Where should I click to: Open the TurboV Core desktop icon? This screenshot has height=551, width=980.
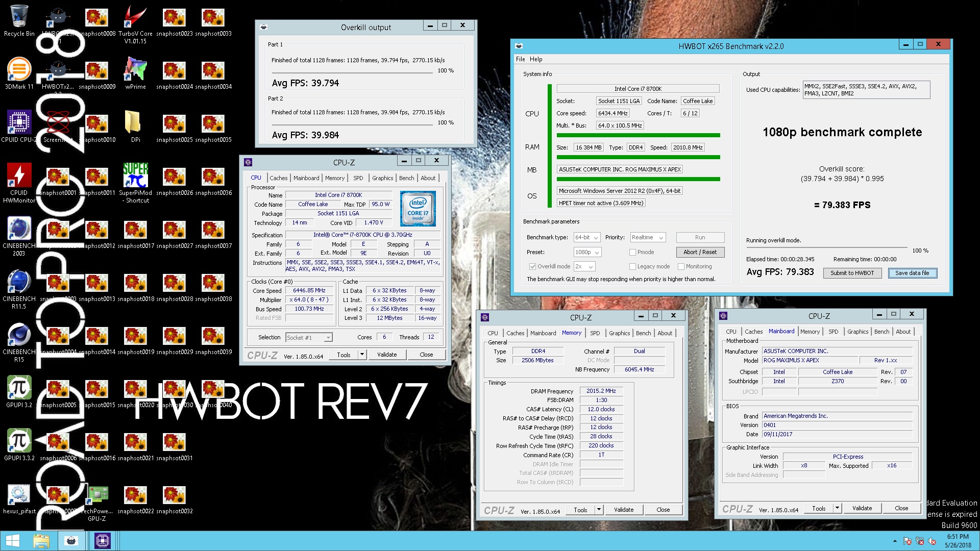pos(135,23)
